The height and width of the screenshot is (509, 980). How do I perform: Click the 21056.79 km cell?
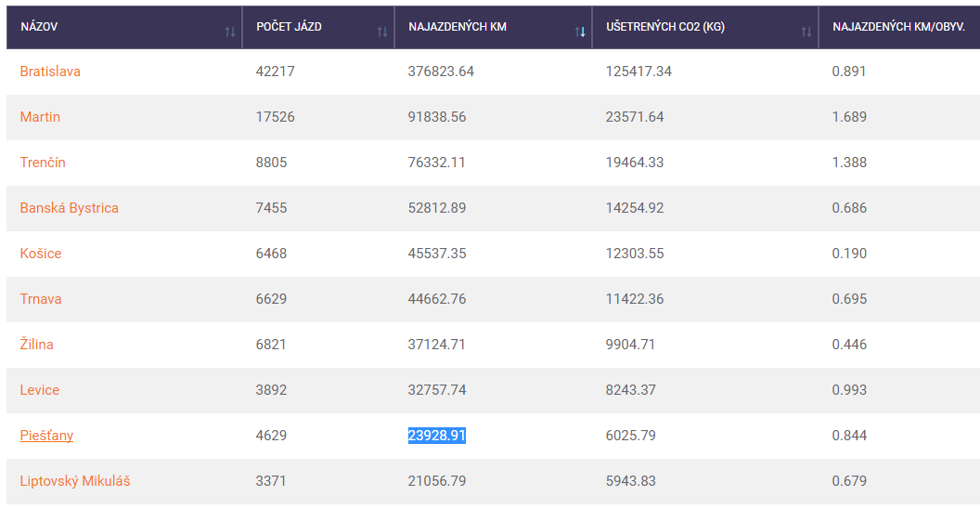tap(436, 481)
